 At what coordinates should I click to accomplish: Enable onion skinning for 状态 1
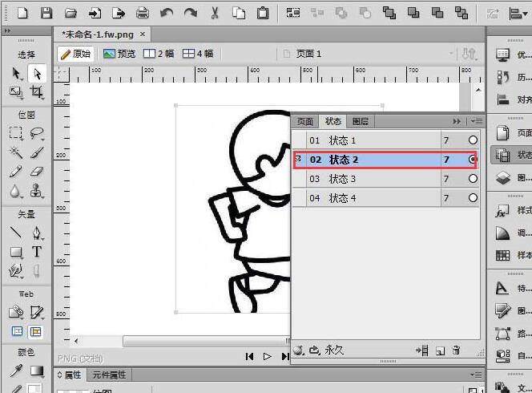click(x=473, y=140)
